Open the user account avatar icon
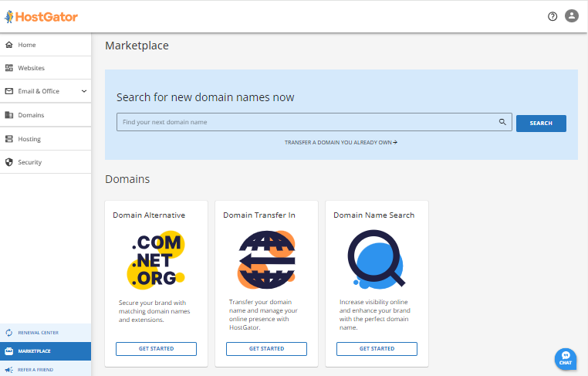 click(x=572, y=15)
